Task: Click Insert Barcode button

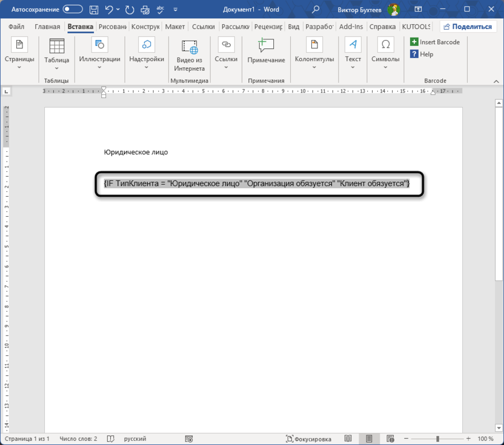Action: pyautogui.click(x=435, y=42)
